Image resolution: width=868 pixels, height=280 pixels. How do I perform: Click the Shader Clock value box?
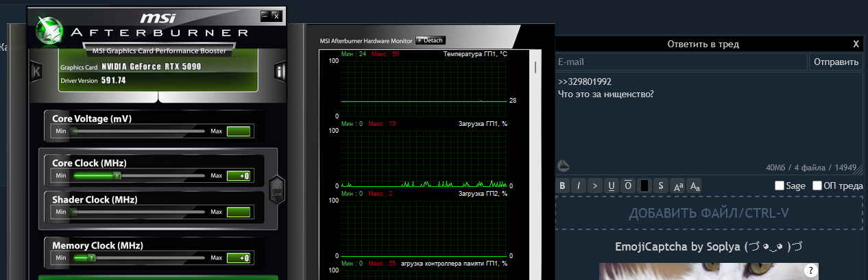pos(239,212)
